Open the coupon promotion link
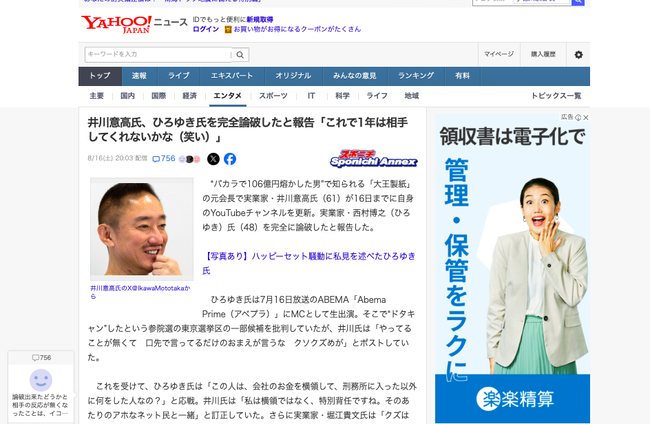The width and height of the screenshot is (650, 424). tap(297, 29)
